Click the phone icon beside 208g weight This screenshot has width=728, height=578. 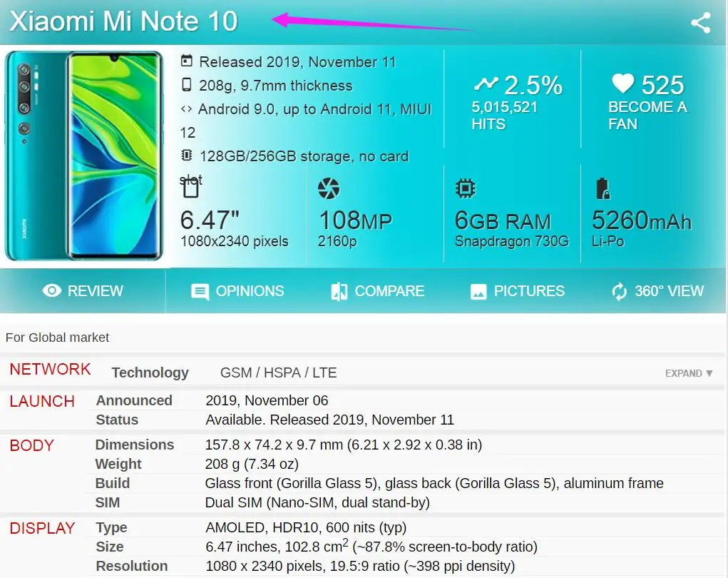pos(187,85)
